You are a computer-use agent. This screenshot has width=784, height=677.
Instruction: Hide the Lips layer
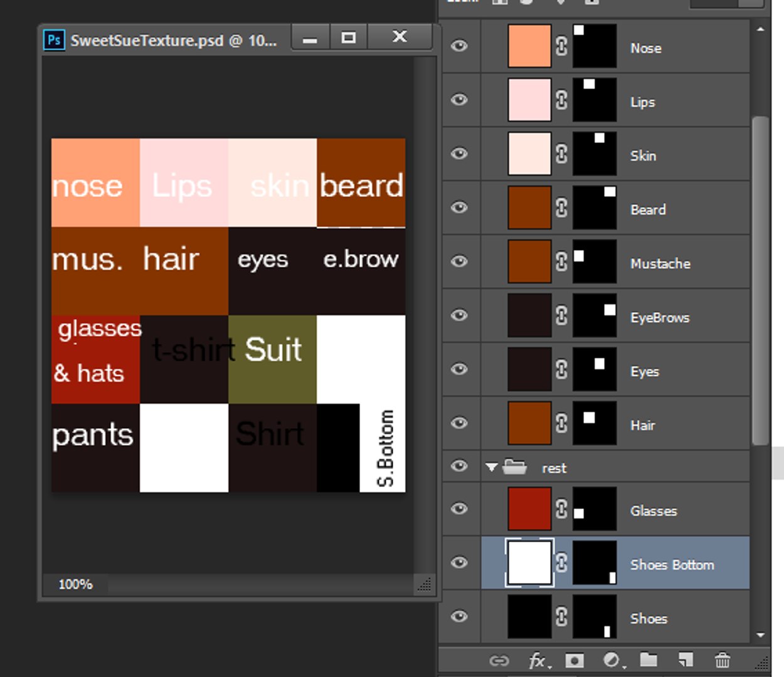(x=460, y=100)
